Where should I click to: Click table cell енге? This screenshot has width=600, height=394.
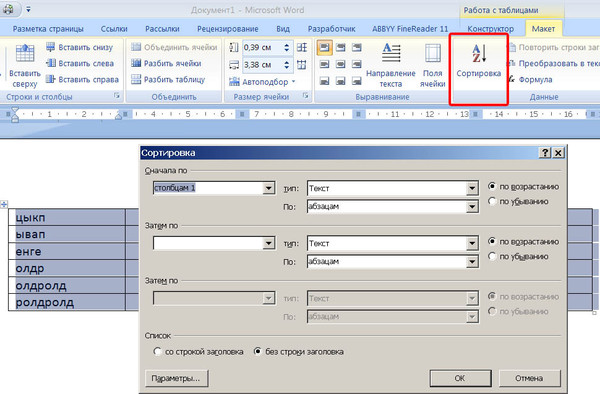coord(67,251)
